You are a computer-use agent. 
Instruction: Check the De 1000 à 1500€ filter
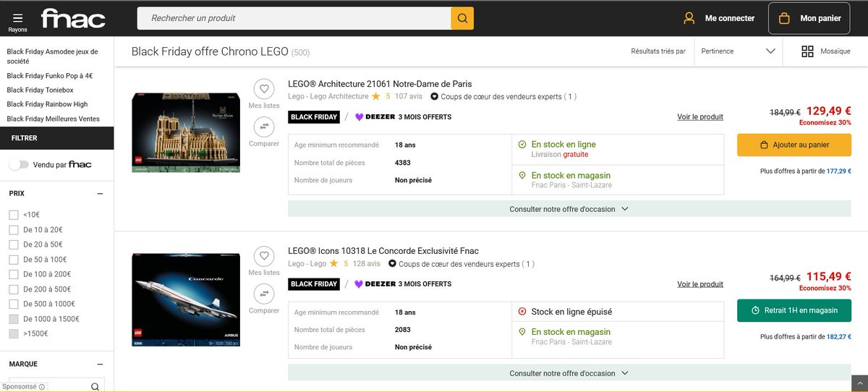pos(13,319)
